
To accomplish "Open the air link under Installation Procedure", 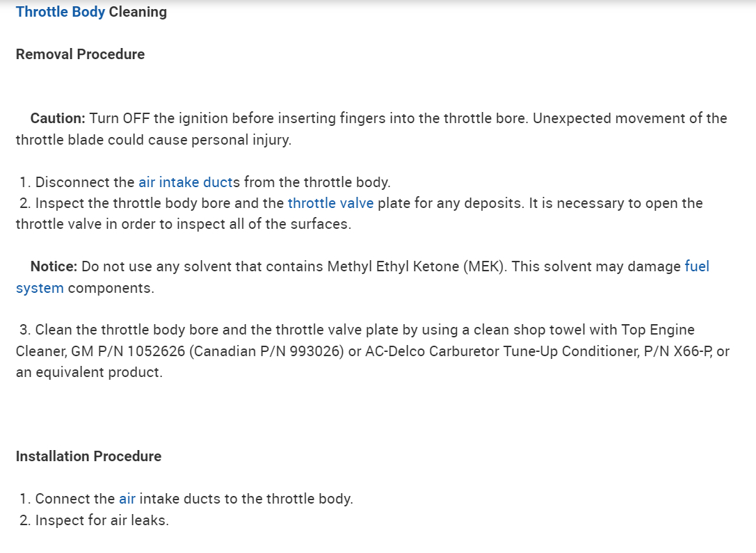I will pyautogui.click(x=127, y=499).
